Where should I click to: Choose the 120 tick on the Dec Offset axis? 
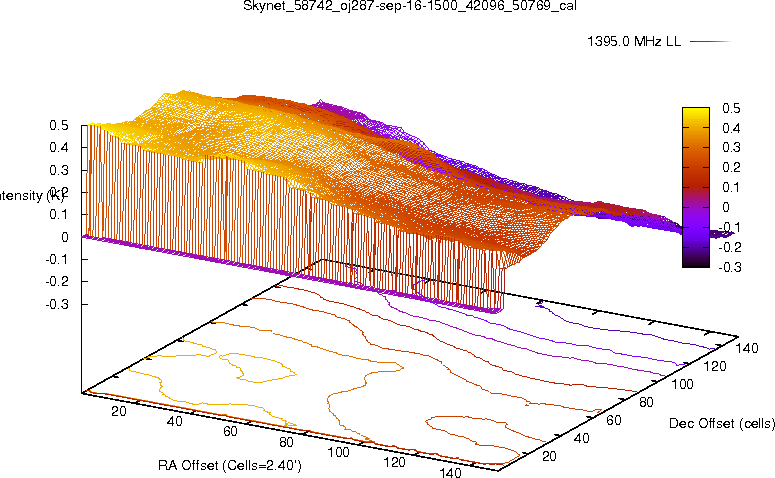click(715, 366)
